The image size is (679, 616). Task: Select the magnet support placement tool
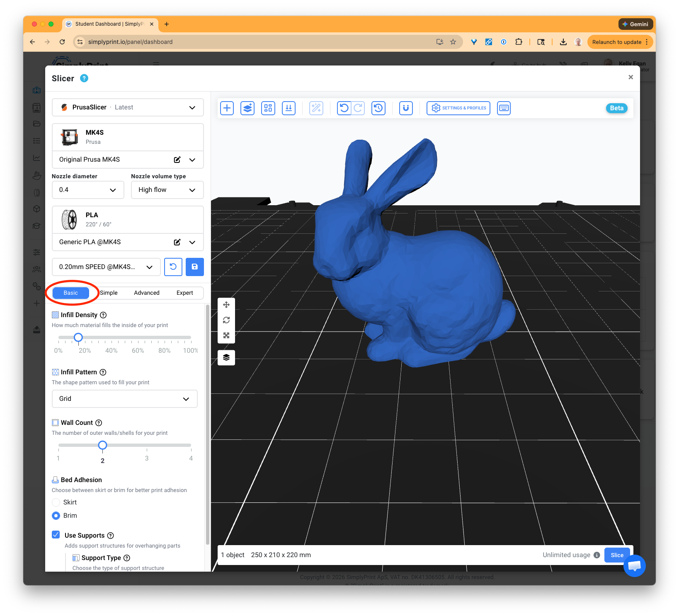click(x=406, y=108)
